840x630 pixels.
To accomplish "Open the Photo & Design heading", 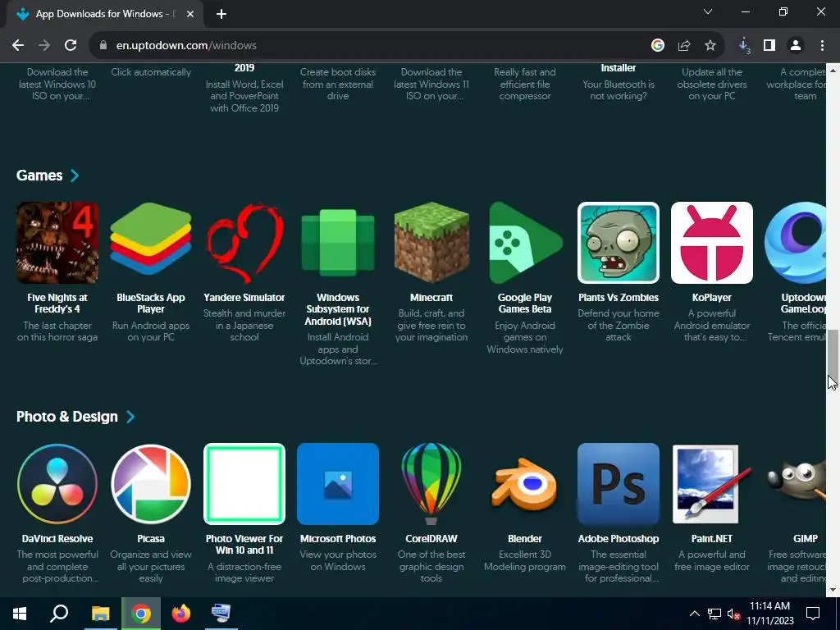I will coord(67,416).
